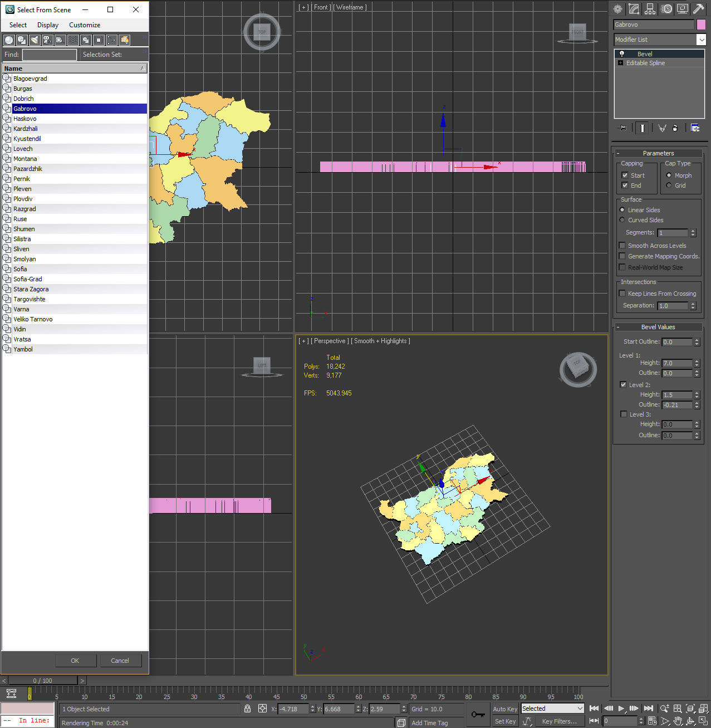Expand Editable Spline in modifier stack
The width and height of the screenshot is (711, 728).
621,63
